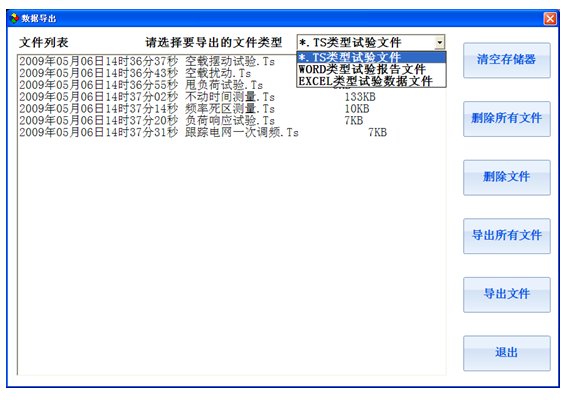Choose WORD类型试验报告文件 from dropdown list
This screenshot has height=400, width=570.
pyautogui.click(x=371, y=69)
